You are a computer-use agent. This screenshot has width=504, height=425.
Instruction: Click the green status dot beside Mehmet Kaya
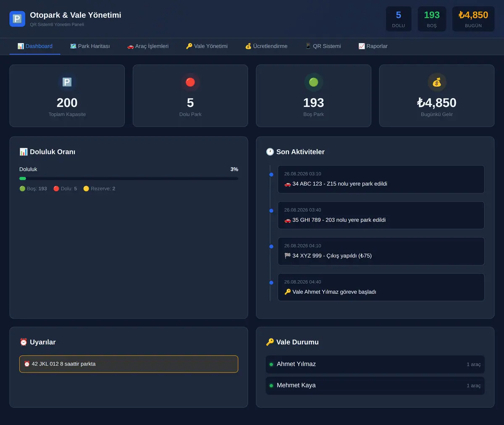(x=271, y=386)
